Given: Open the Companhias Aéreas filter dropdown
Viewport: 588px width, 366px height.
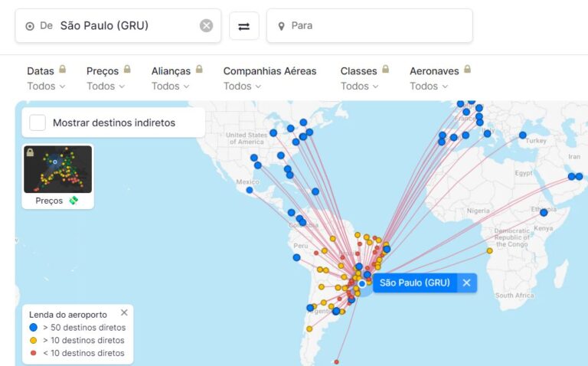Looking at the screenshot, I should (x=242, y=87).
